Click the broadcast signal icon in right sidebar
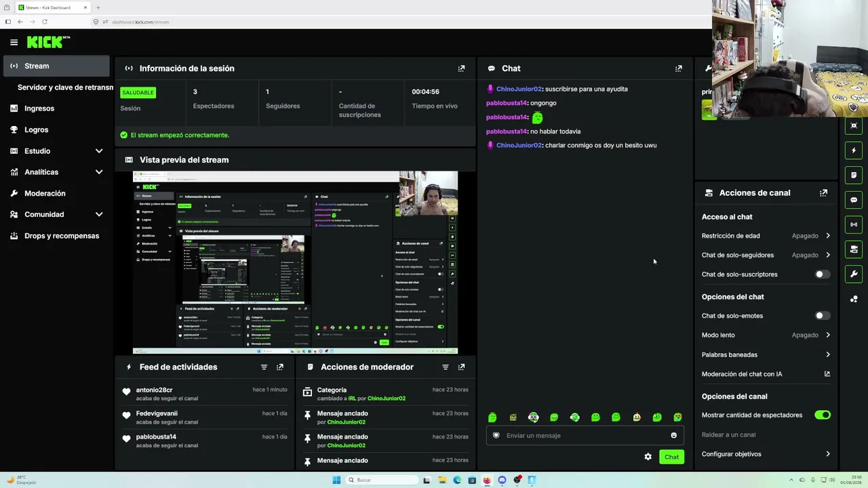Viewport: 868px width, 488px height. pos(854,224)
